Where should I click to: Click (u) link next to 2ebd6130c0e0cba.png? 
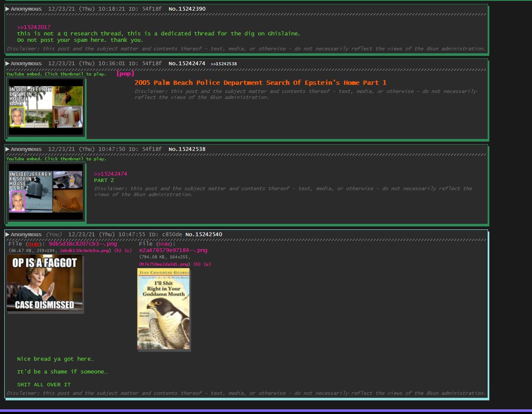pyautogui.click(x=128, y=251)
